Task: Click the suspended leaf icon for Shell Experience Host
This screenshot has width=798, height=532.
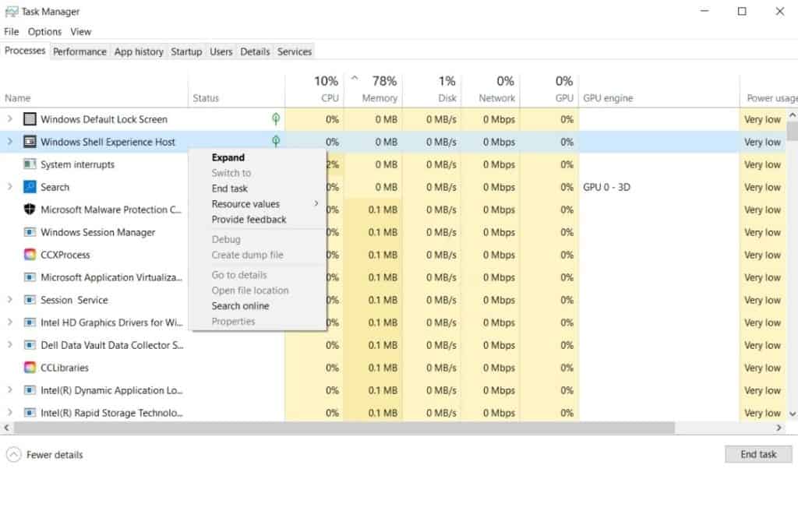Action: (276, 141)
